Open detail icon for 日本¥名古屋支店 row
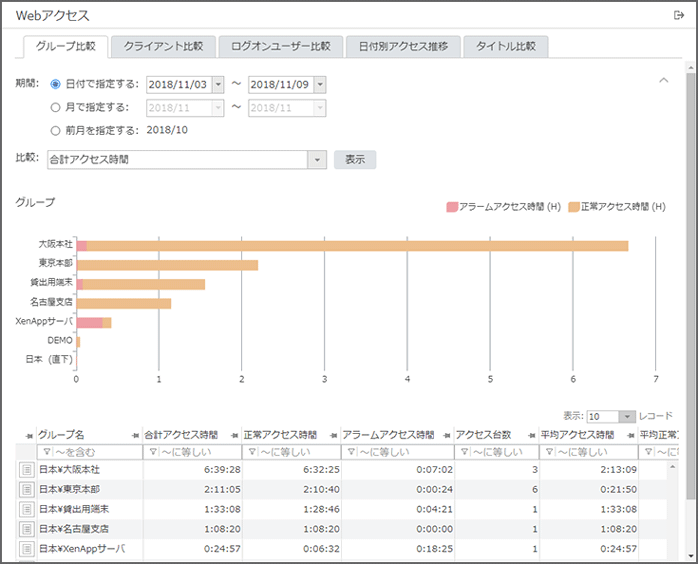The width and height of the screenshot is (698, 564). pyautogui.click(x=27, y=529)
